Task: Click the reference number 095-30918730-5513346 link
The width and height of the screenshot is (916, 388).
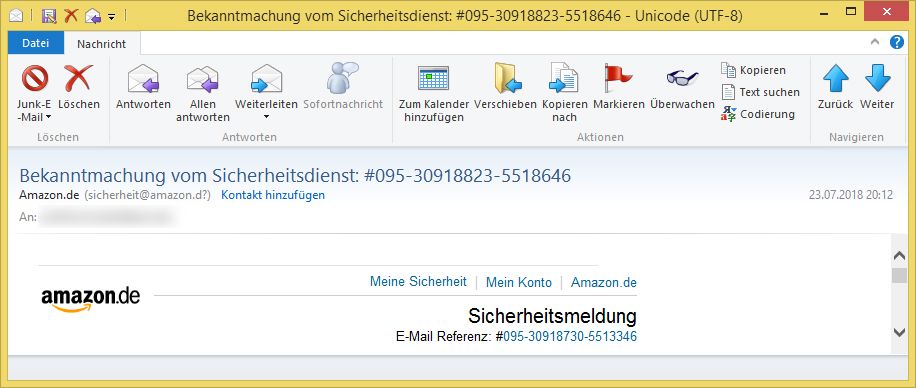Action: pyautogui.click(x=570, y=337)
